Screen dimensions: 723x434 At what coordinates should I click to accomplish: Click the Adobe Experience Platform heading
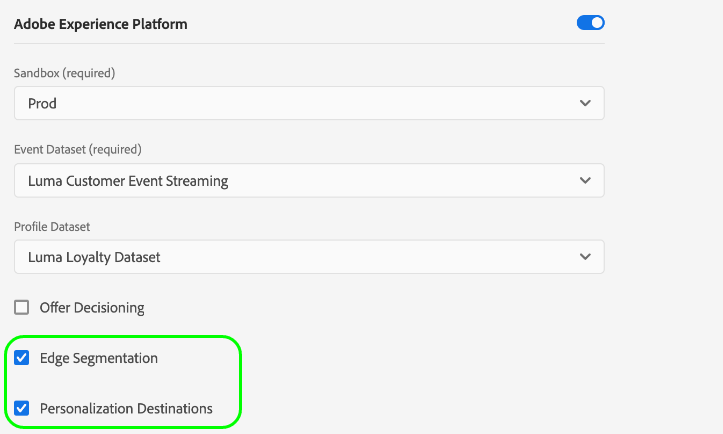(101, 24)
